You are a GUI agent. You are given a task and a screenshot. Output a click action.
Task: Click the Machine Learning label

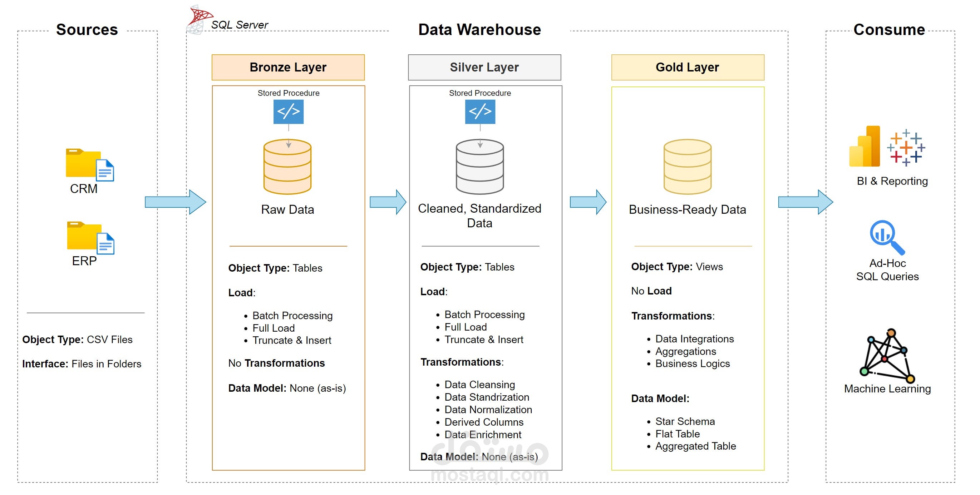[887, 388]
